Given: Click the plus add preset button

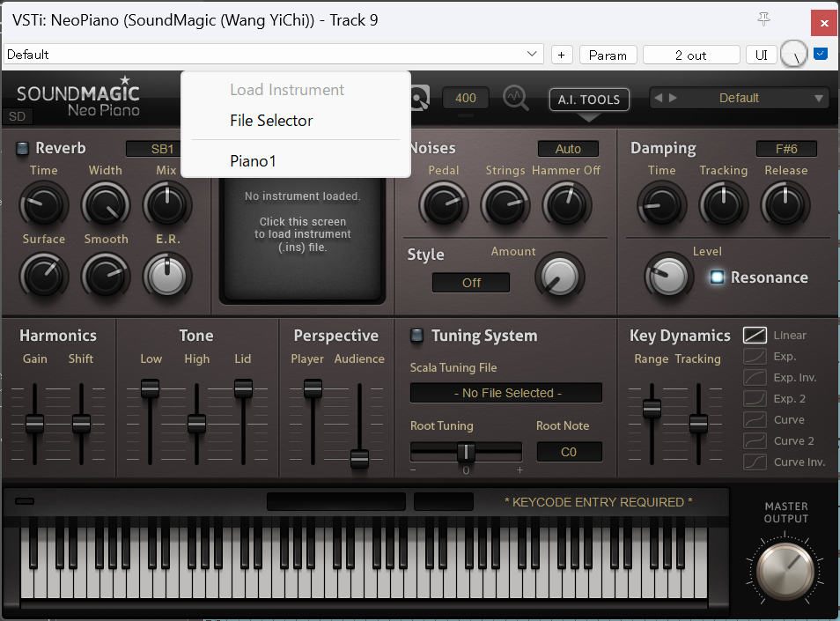Looking at the screenshot, I should 562,55.
